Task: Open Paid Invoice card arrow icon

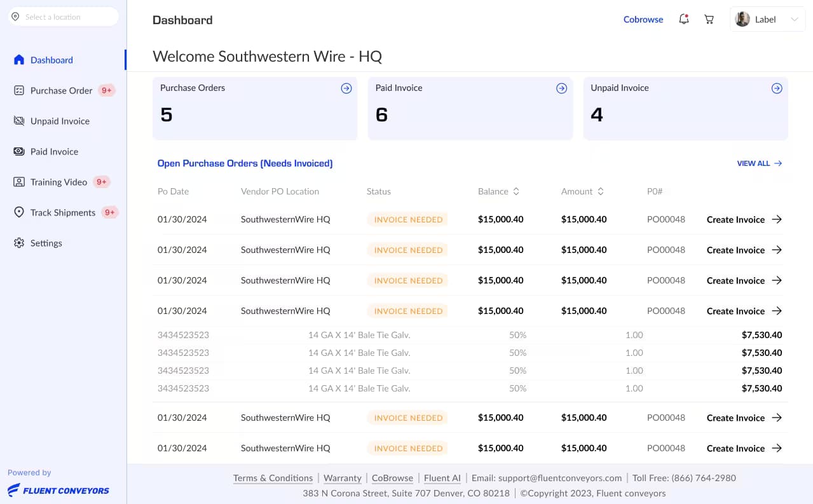Action: click(562, 88)
